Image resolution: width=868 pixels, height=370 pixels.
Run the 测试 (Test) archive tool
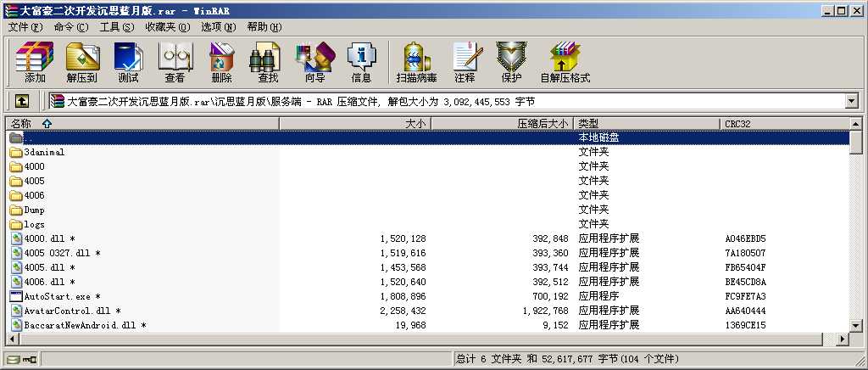(129, 62)
